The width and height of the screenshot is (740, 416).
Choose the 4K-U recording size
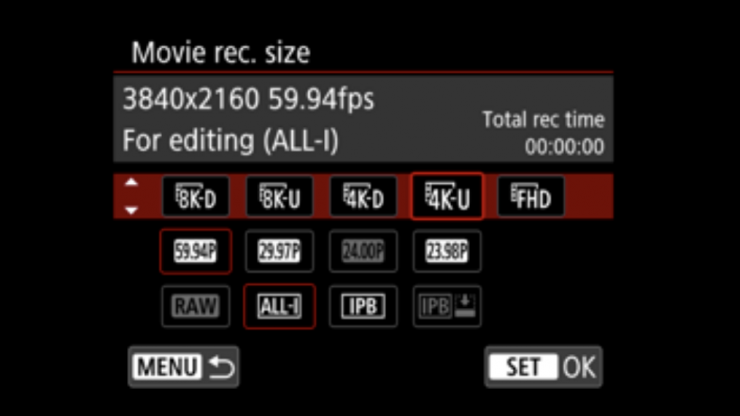tap(447, 196)
